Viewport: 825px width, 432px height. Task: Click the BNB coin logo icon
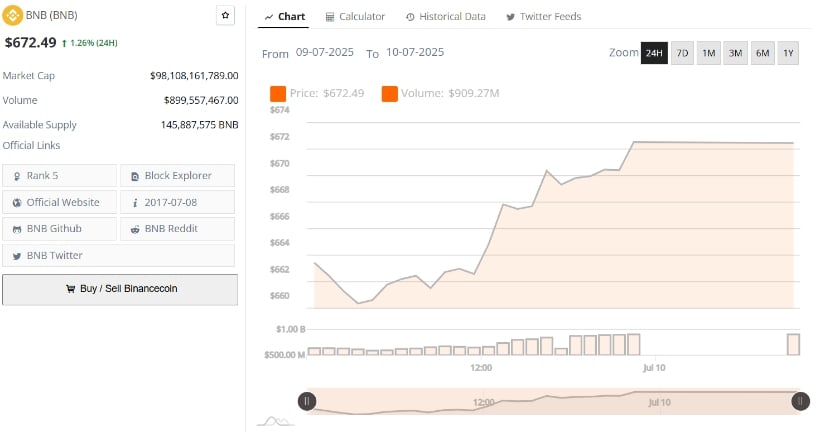coord(13,15)
